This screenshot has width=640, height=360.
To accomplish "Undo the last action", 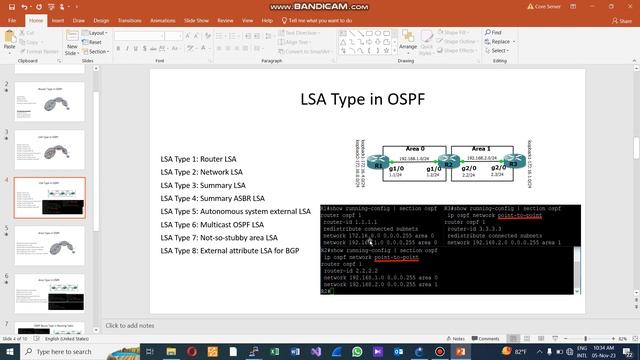I will tap(24, 7).
